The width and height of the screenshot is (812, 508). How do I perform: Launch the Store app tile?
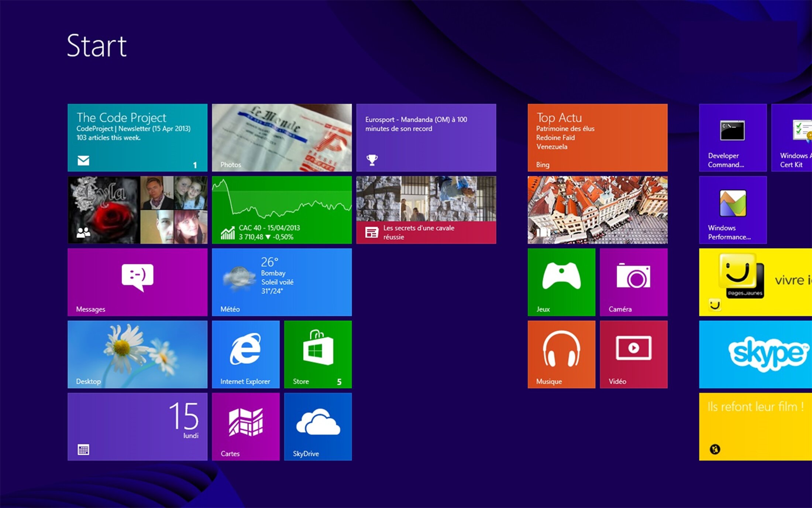click(318, 354)
